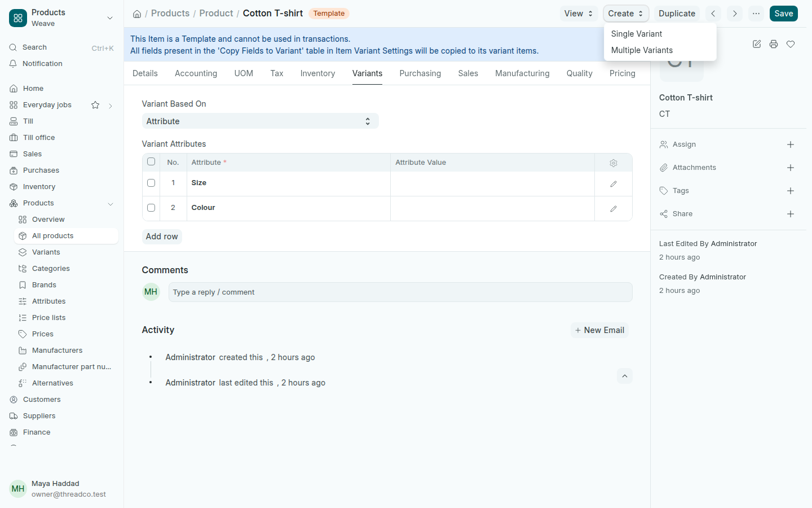Open Product breadcrumb link

[x=216, y=13]
